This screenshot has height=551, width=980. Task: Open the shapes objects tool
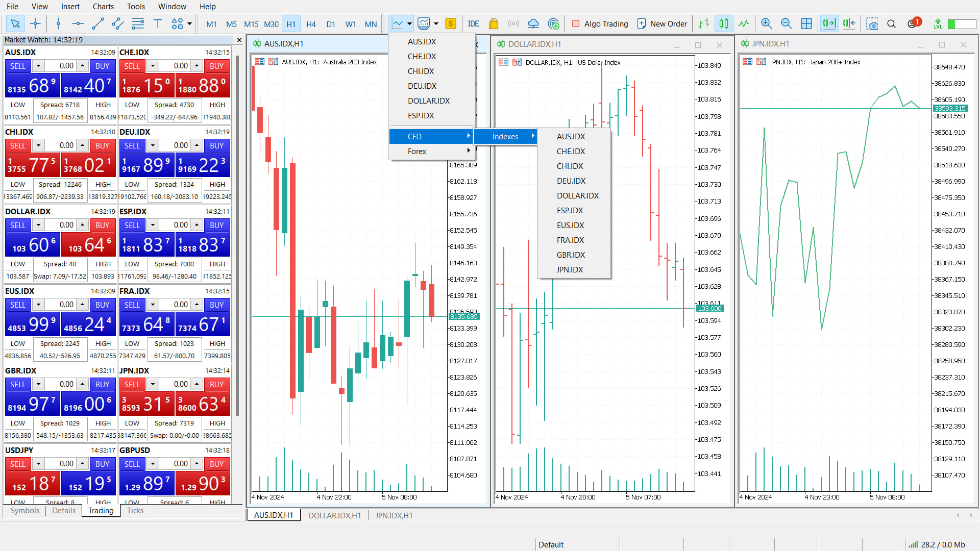click(177, 23)
